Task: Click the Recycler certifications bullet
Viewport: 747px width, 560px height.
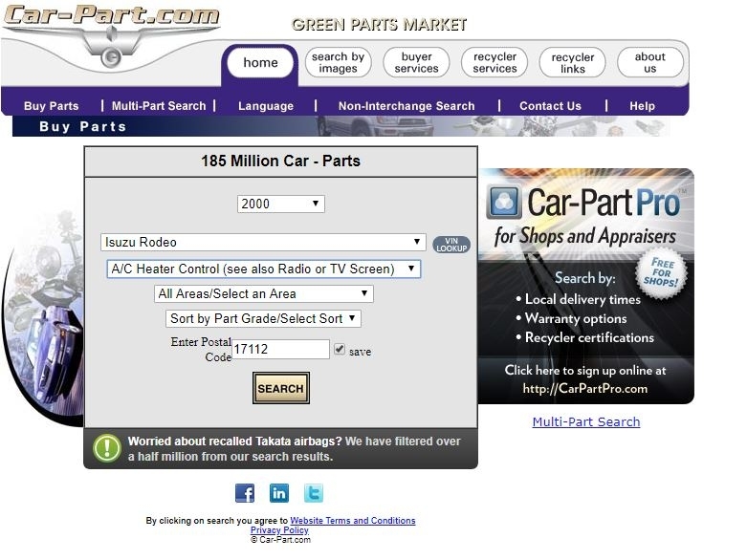Action: tap(585, 337)
